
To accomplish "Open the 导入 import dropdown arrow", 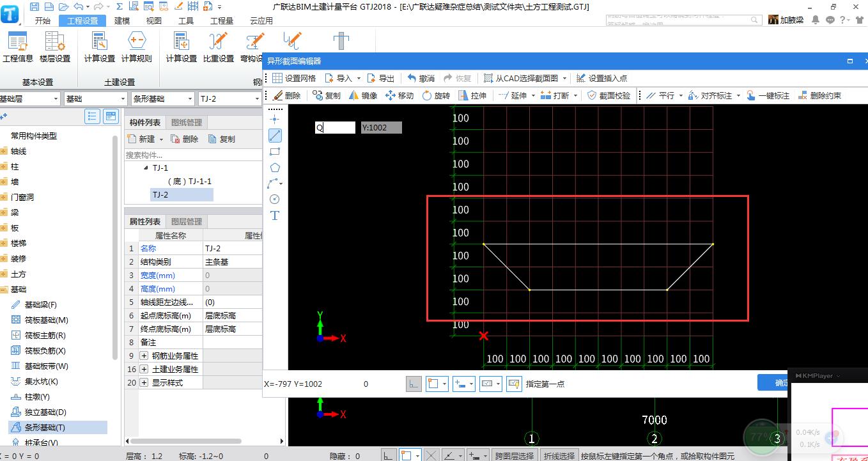I will point(359,78).
